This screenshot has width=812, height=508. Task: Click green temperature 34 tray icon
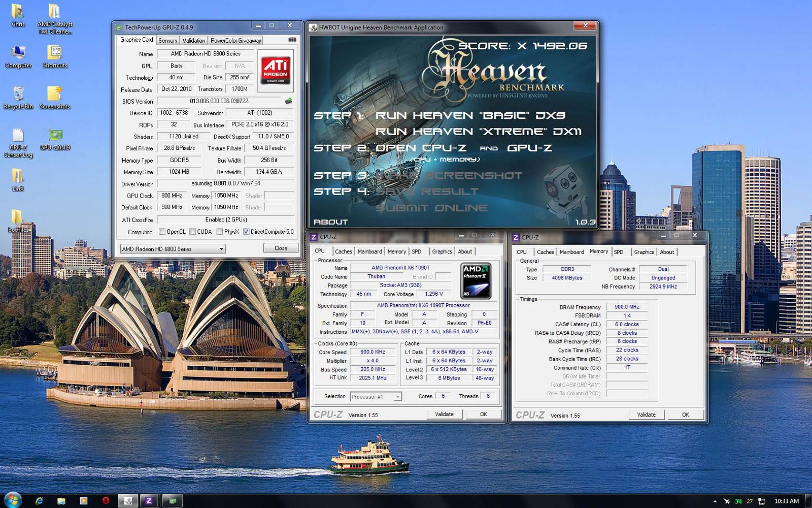pyautogui.click(x=738, y=501)
